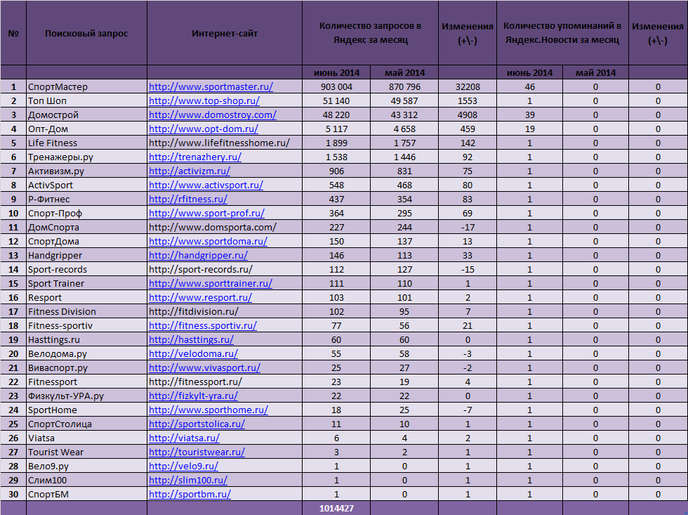Select the 'Тренажеры.ру' query cell
This screenshot has width=688, height=515.
click(x=86, y=157)
